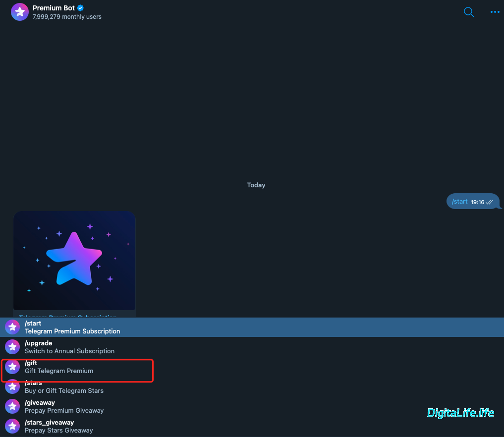This screenshot has width=504, height=437.
Task: Click the 7,999,279 monthly users subtitle
Action: 67,17
